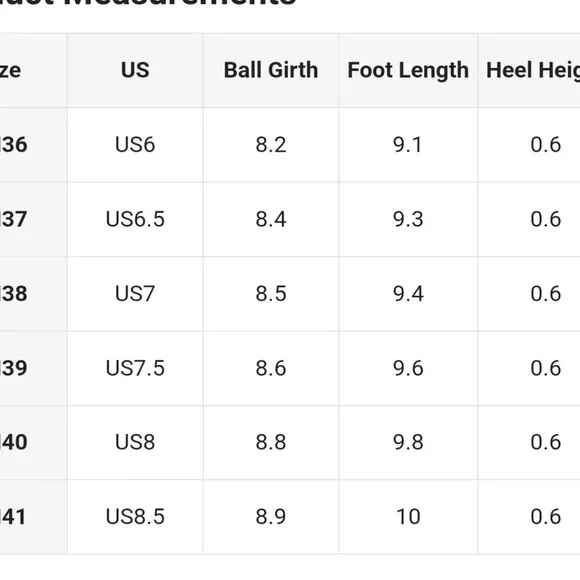Click the 9.4 foot length value
580x580 pixels.
pos(408,294)
